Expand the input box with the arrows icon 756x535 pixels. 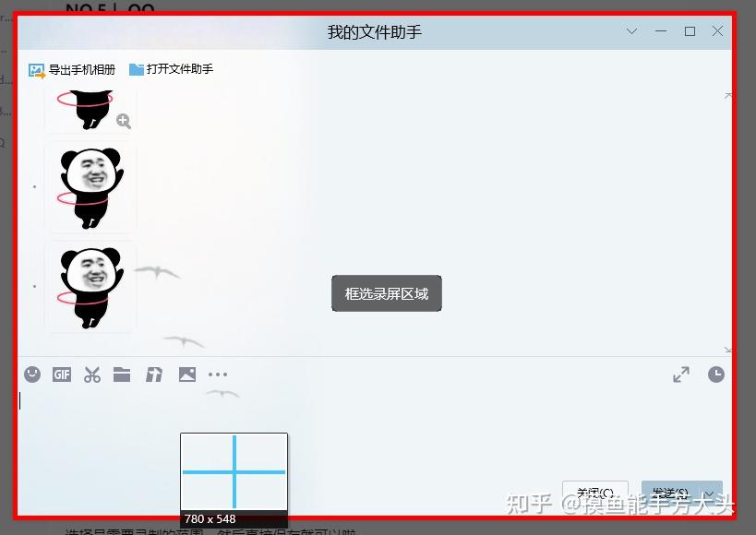(x=681, y=374)
